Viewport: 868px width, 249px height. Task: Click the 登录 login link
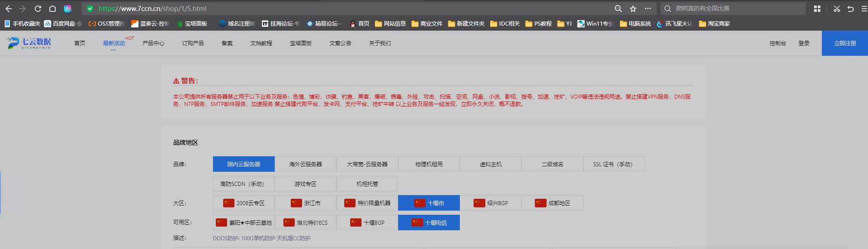point(804,43)
